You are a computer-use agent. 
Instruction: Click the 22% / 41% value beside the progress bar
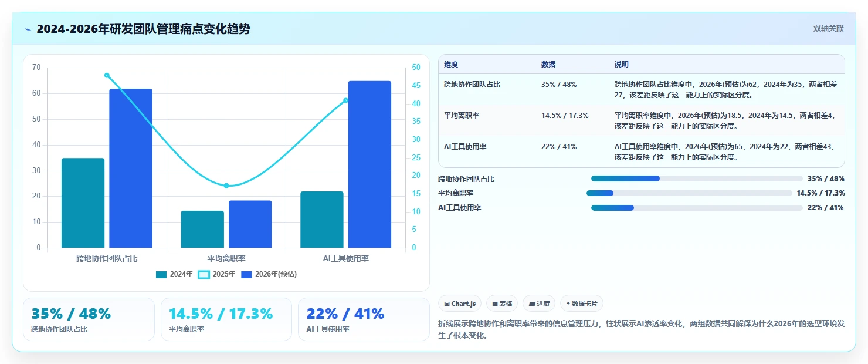tap(826, 208)
